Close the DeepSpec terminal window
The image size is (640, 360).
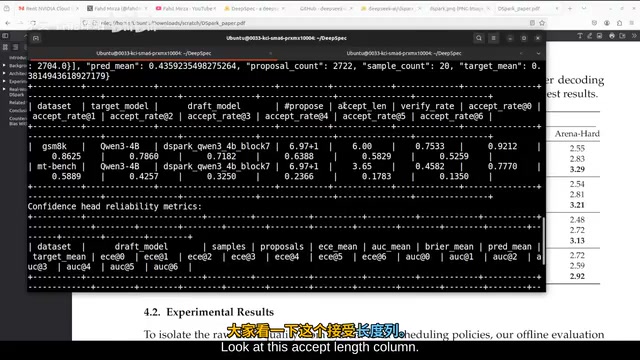[x=538, y=38]
